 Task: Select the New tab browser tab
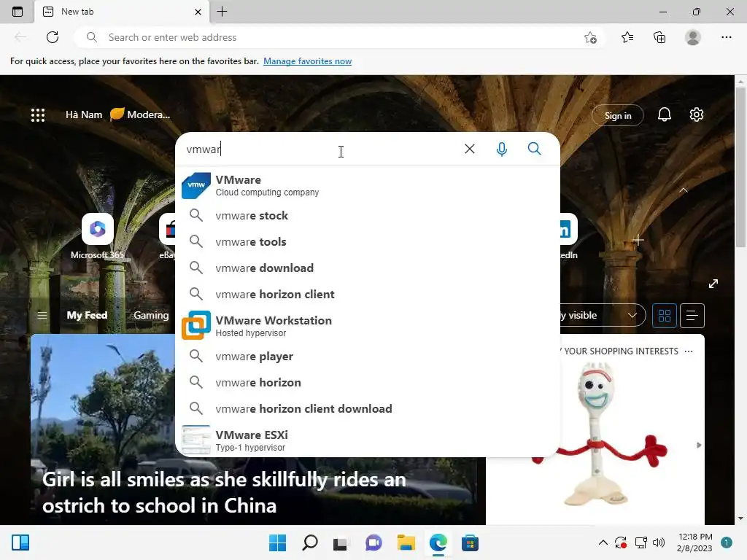[x=122, y=12]
